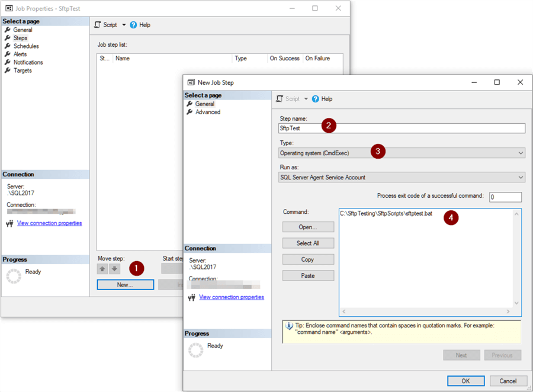533x392 pixels.
Task: Click Open... button beside Command
Action: (308, 227)
